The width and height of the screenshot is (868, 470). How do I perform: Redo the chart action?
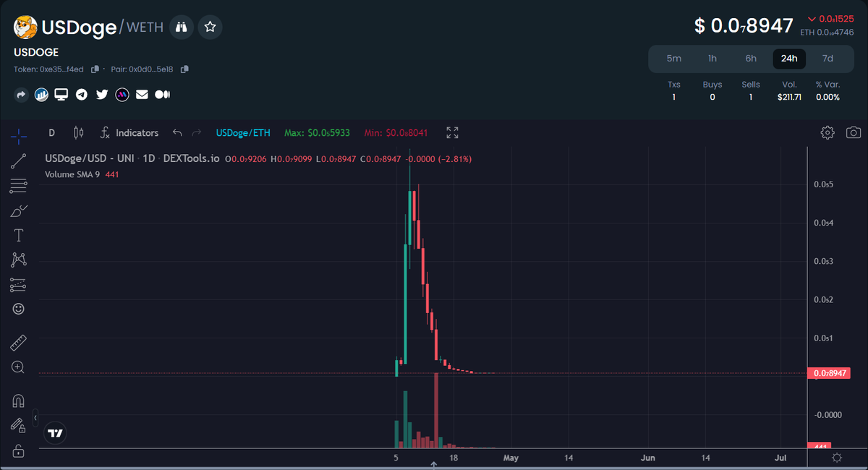click(x=197, y=132)
